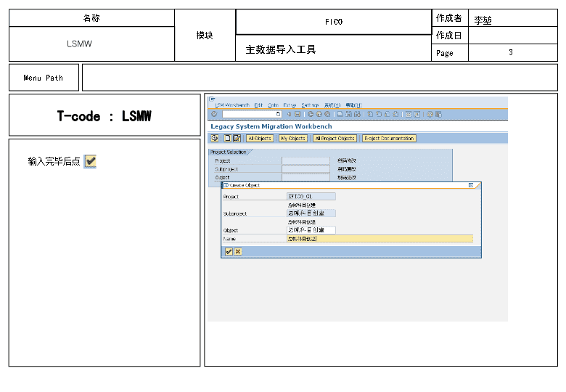The height and width of the screenshot is (392, 566).
Task: Click the Legacy System Migration Workbench title
Action: click(271, 126)
